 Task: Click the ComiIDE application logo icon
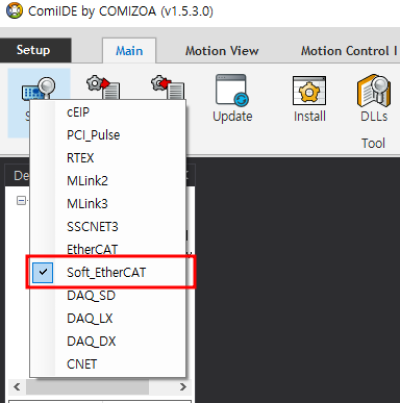(x=14, y=11)
